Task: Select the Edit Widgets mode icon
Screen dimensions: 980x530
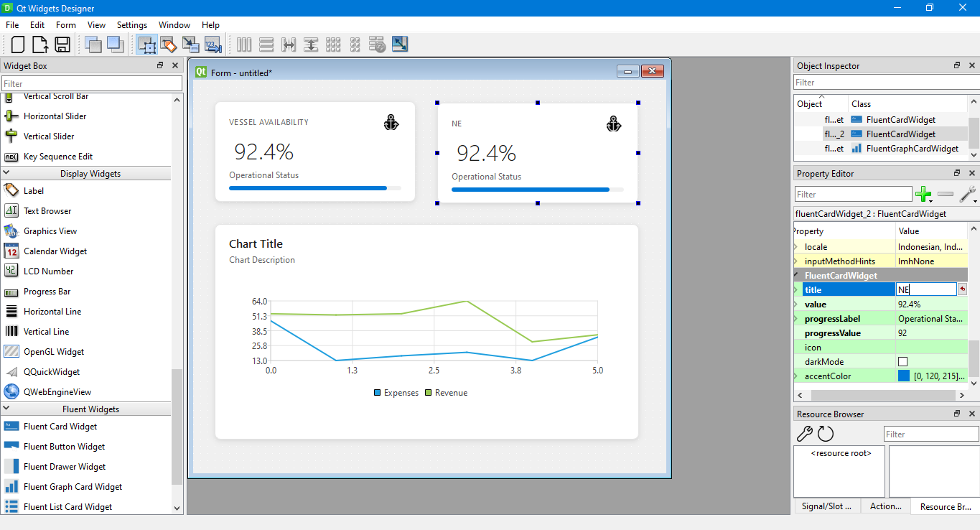Action: 147,45
